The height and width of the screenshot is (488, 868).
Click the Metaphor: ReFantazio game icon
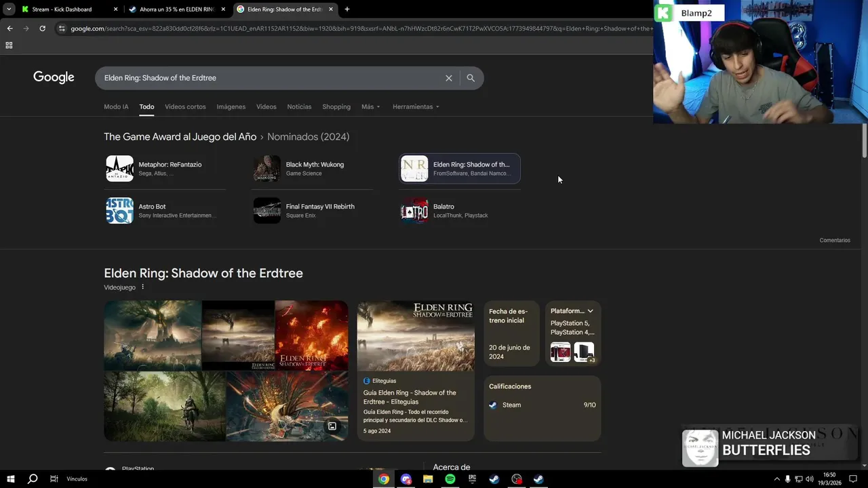119,169
